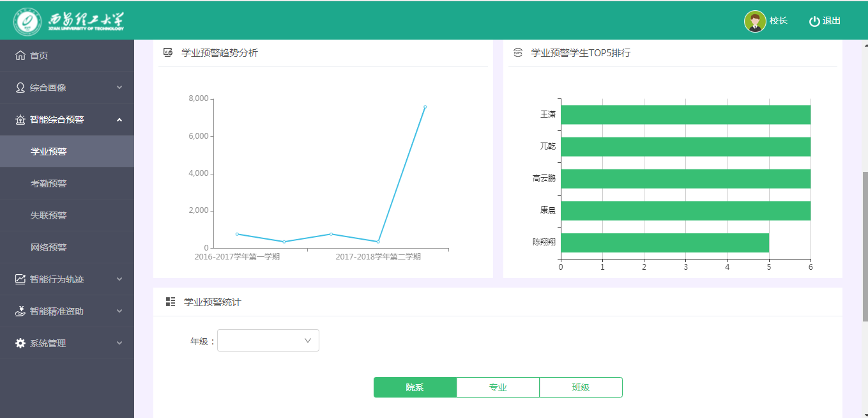This screenshot has height=418, width=868.
Task: Open the 年级 dropdown
Action: pyautogui.click(x=268, y=341)
